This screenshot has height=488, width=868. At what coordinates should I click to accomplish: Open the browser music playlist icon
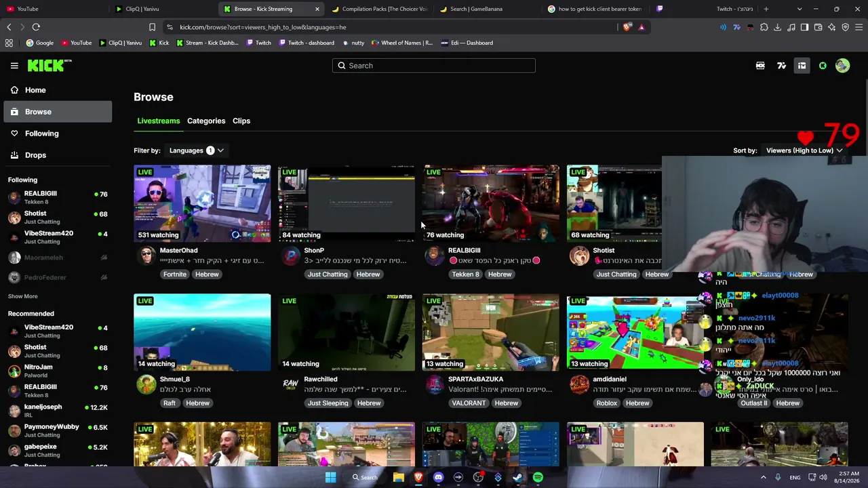(791, 27)
